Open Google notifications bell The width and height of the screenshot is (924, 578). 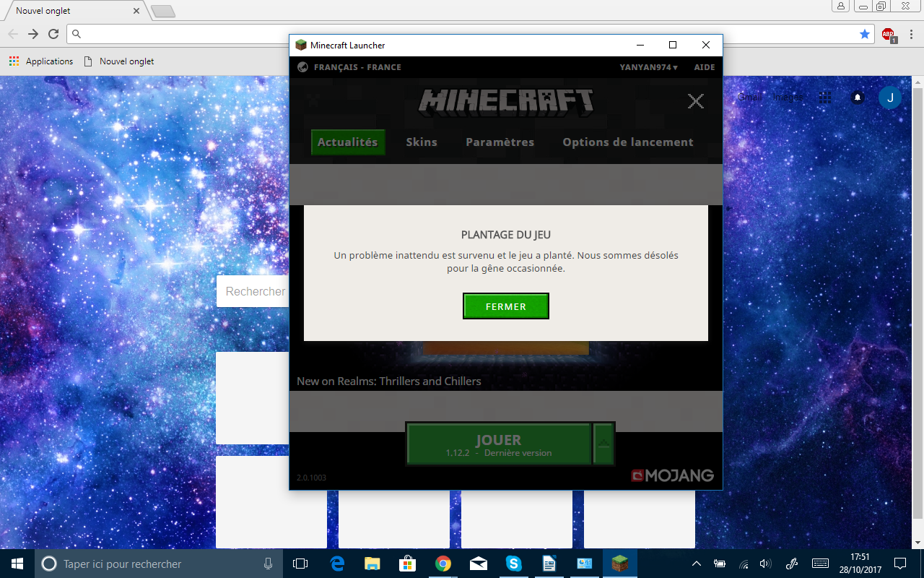tap(858, 97)
